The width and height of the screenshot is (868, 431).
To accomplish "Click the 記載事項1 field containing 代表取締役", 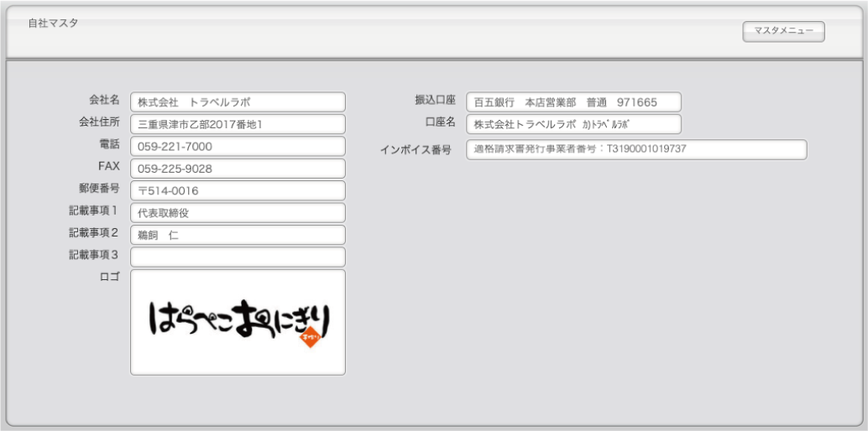I will pos(238,213).
